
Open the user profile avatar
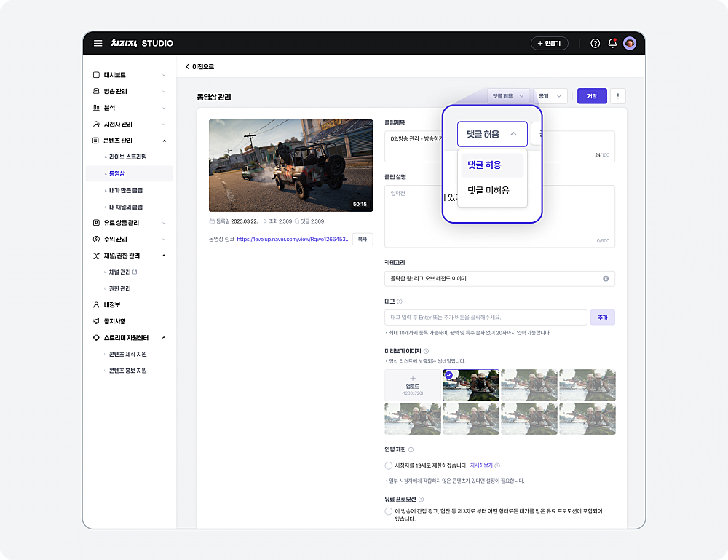coord(630,44)
